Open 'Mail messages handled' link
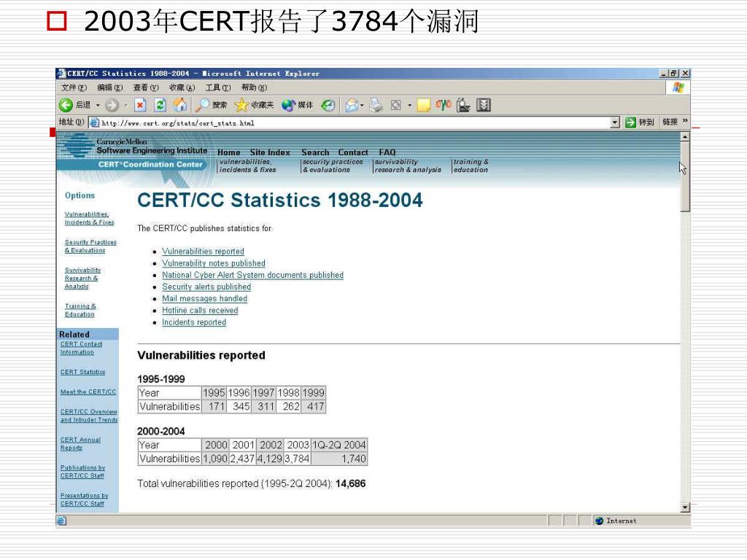Viewport: 747px width, 560px height. tap(204, 298)
